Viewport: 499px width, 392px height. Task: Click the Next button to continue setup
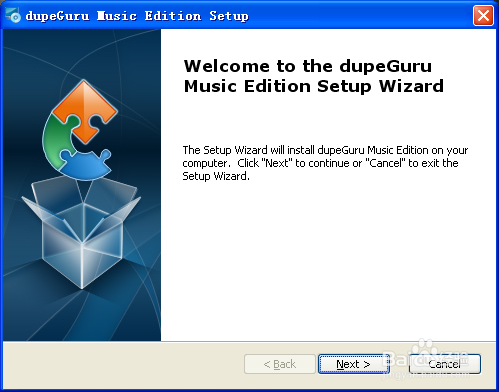pyautogui.click(x=354, y=364)
